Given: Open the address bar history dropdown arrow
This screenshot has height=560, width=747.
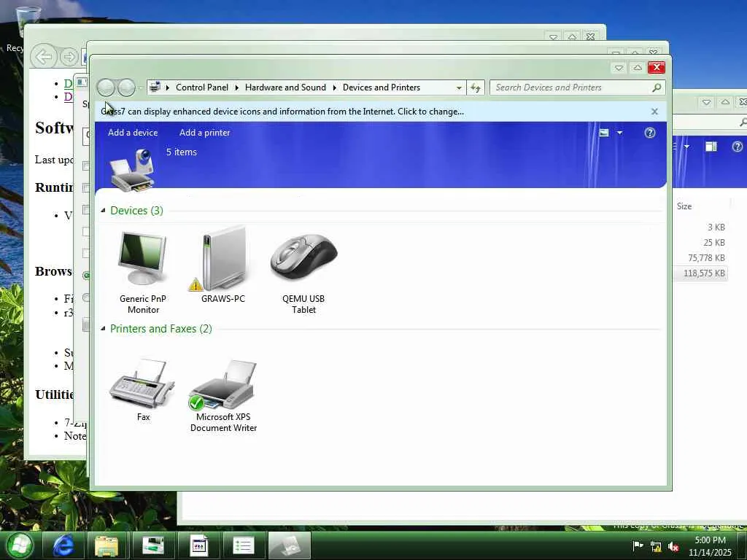Looking at the screenshot, I should tap(459, 87).
